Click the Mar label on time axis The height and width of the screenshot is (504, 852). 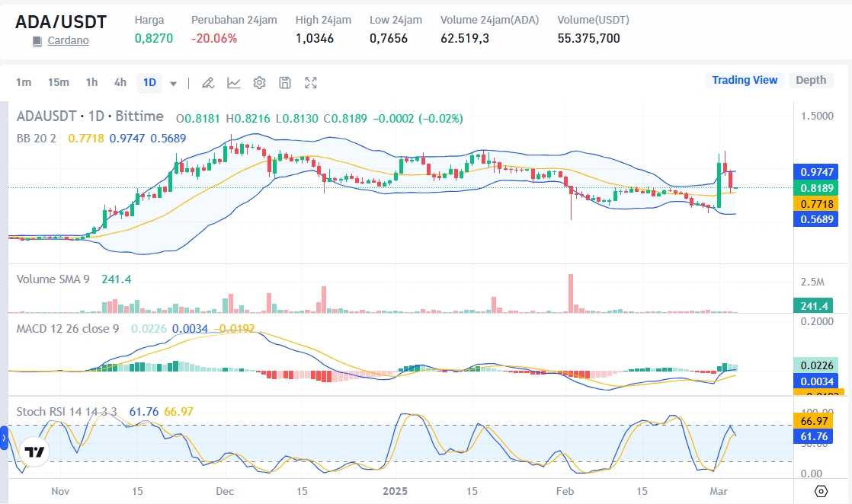[719, 491]
